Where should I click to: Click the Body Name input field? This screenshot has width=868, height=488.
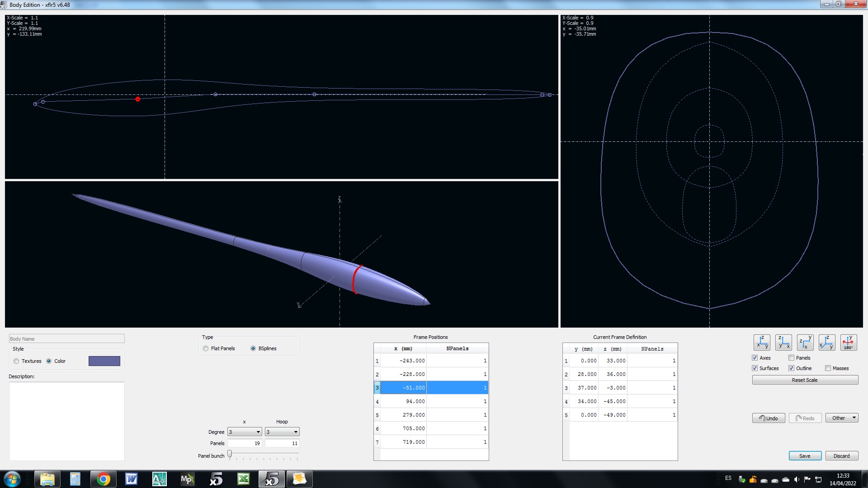(66, 339)
